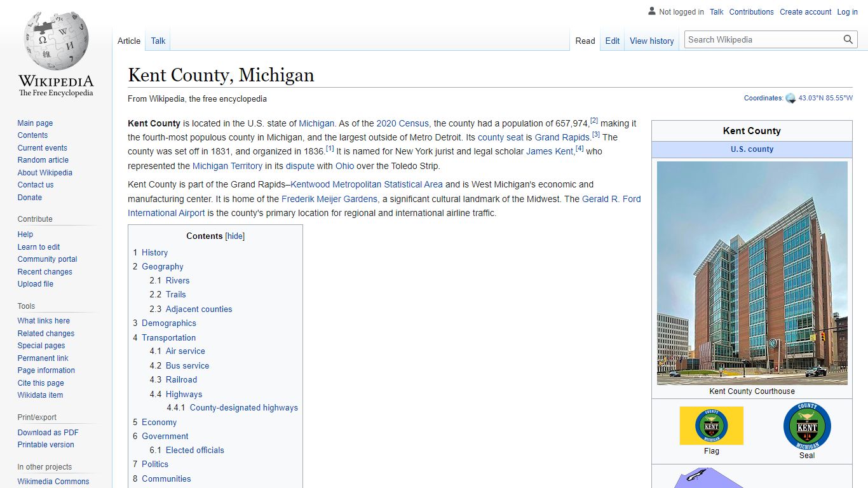Open the user Talk link in the top bar
The width and height of the screenshot is (868, 488).
point(717,12)
